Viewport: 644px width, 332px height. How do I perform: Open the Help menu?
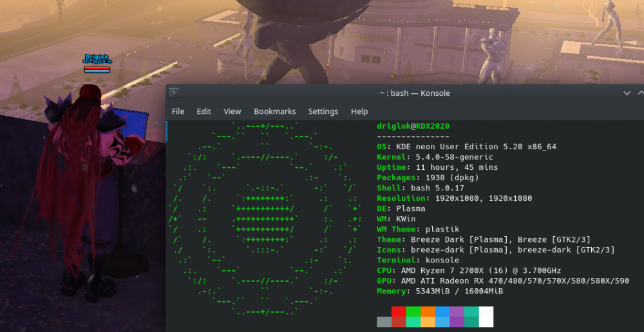(x=359, y=111)
